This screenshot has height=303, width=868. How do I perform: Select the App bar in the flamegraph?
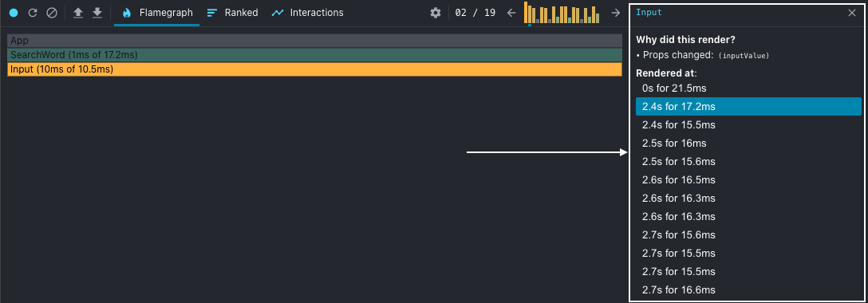pyautogui.click(x=314, y=41)
